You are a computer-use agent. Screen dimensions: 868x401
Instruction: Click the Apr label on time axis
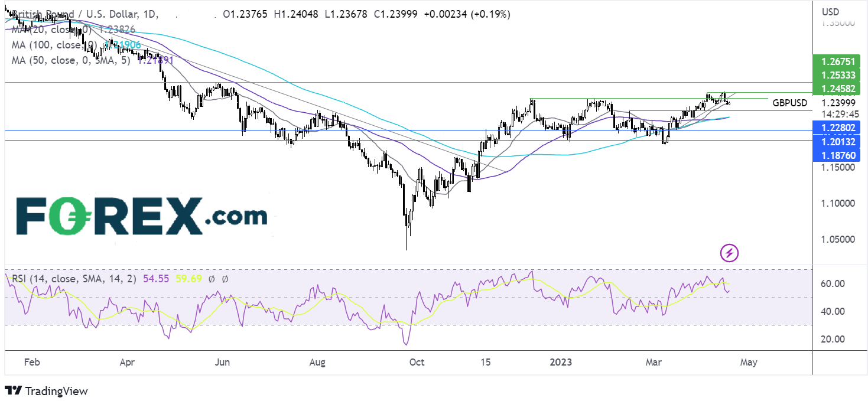(128, 363)
